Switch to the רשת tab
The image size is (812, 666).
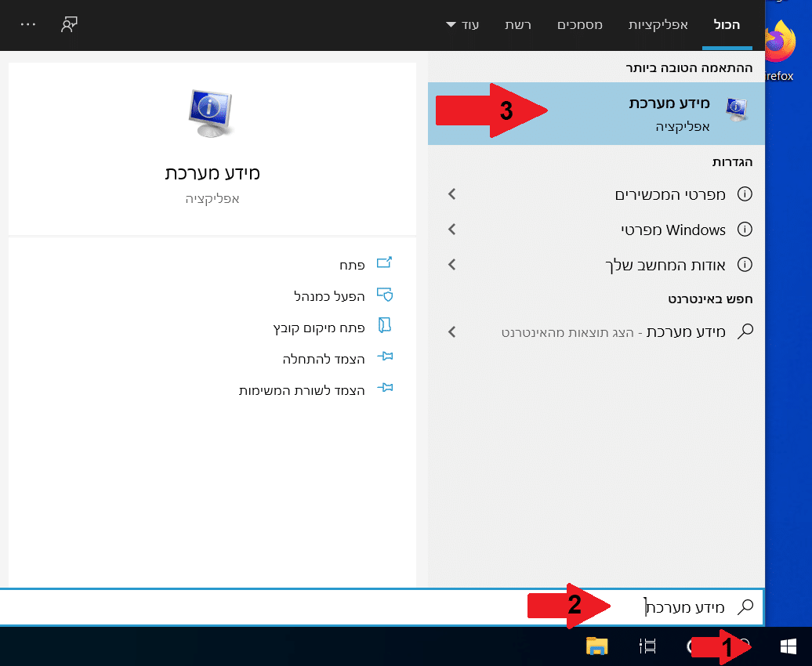tap(517, 25)
